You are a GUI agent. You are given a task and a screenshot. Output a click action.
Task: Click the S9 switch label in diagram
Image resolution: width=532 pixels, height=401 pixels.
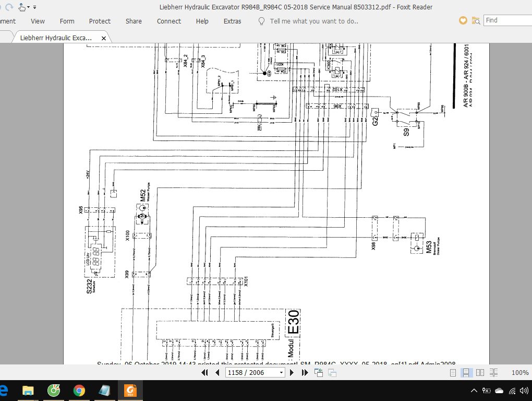click(406, 132)
